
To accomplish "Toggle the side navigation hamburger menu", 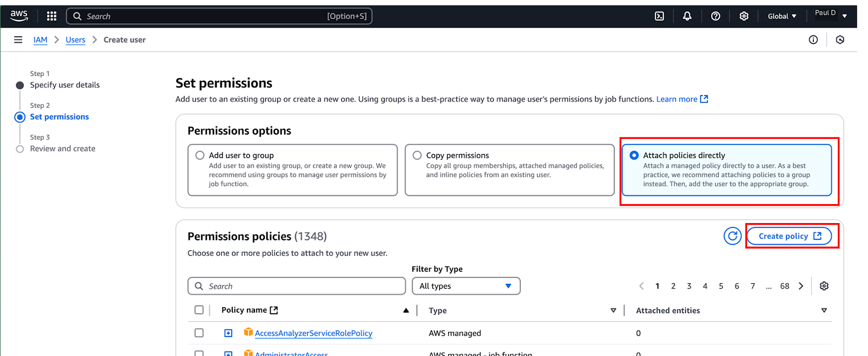I will [x=18, y=40].
